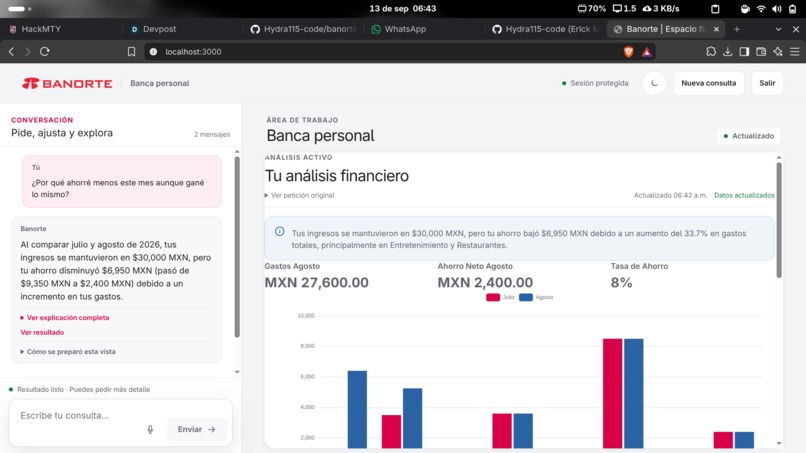
Task: Click the Datos actualizados link
Action: click(744, 195)
